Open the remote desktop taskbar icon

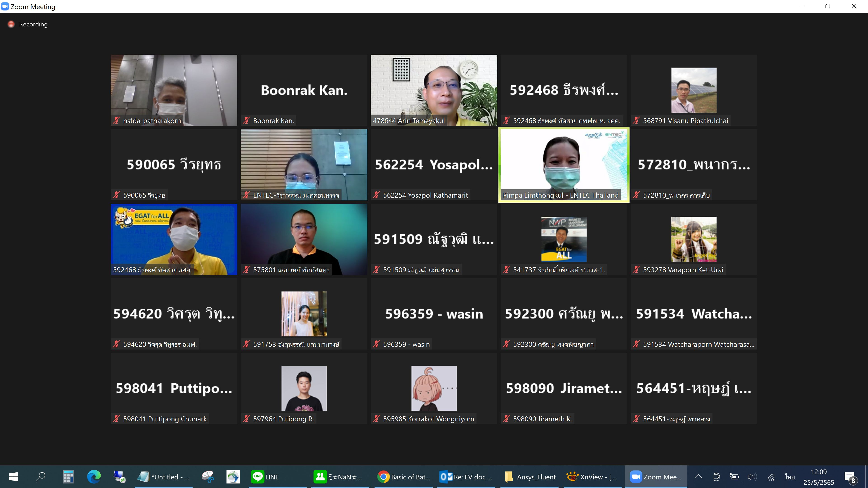pos(119,477)
